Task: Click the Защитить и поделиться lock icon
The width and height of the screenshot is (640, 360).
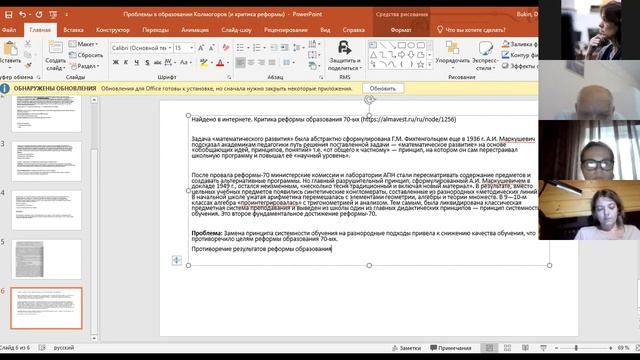Action: point(344,48)
